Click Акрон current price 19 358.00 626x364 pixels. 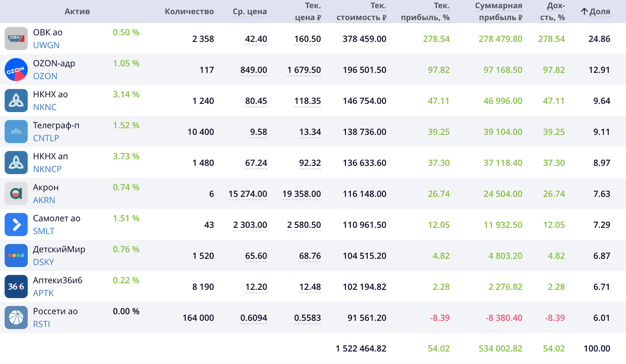[302, 194]
